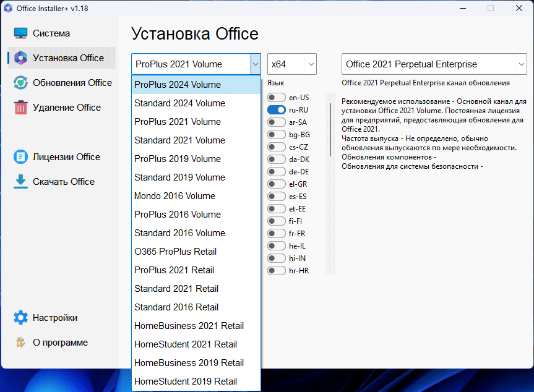The height and width of the screenshot is (392, 534).
Task: Choose O365 ProPlus Retail option
Action: 196,252
